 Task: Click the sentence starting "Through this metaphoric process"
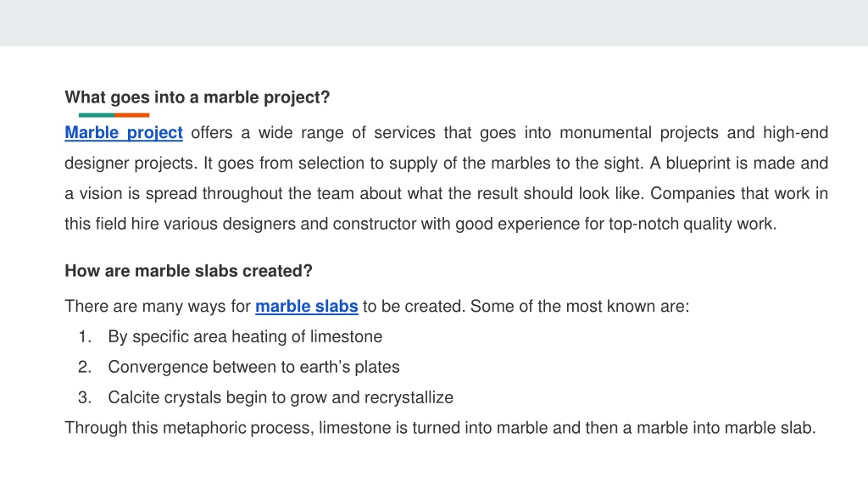pos(440,428)
